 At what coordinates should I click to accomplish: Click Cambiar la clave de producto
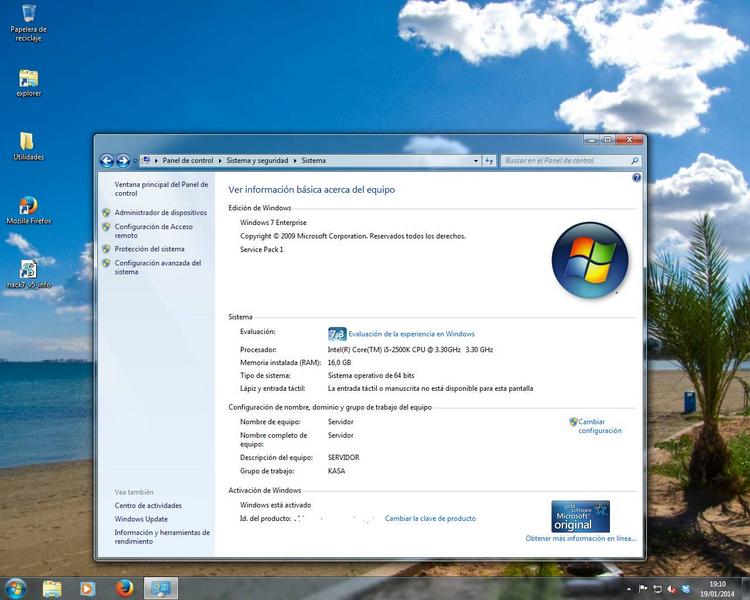coord(430,519)
